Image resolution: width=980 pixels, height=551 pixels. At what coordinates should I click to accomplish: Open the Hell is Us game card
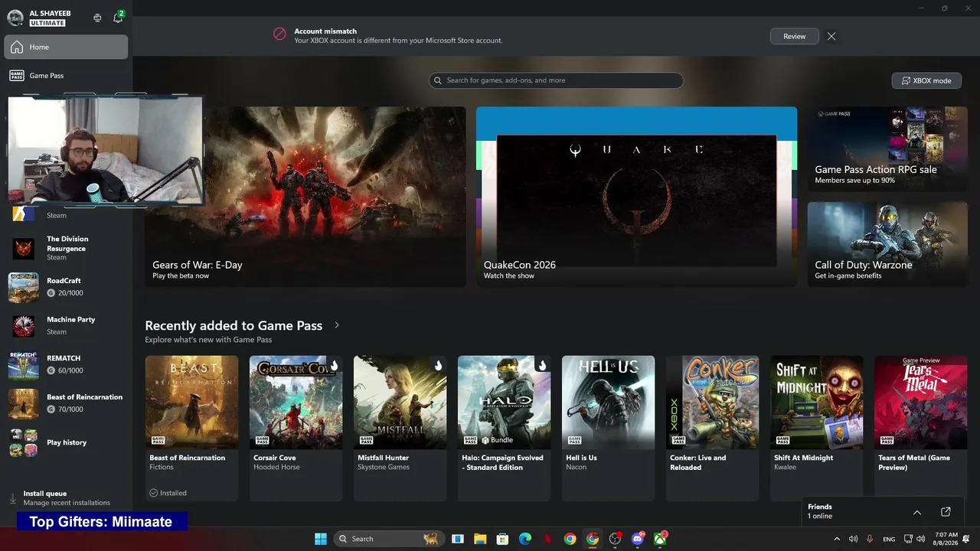tap(608, 428)
